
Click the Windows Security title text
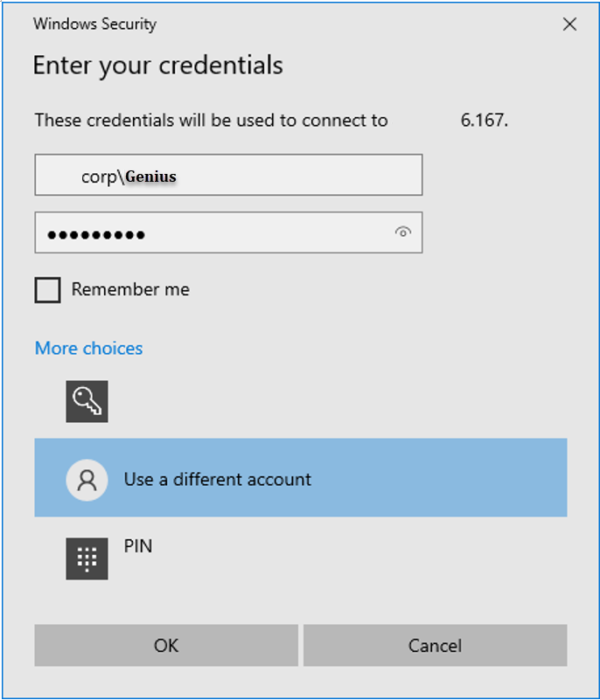point(94,24)
